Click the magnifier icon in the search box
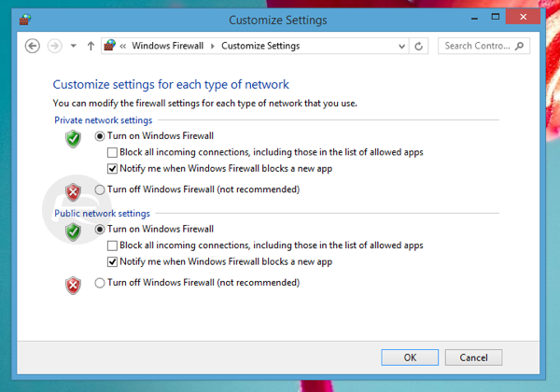 (x=519, y=45)
